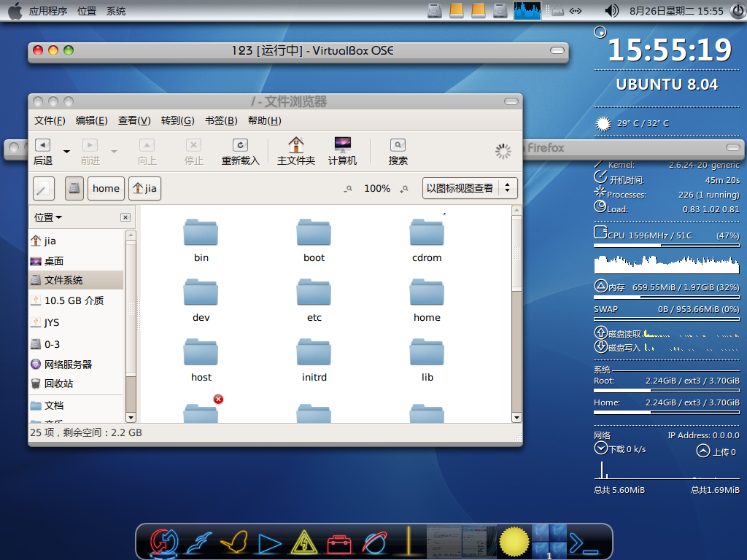Viewport: 747px width, 560px height.
Task: Select 桌面 in the sidebar
Action: click(76, 261)
